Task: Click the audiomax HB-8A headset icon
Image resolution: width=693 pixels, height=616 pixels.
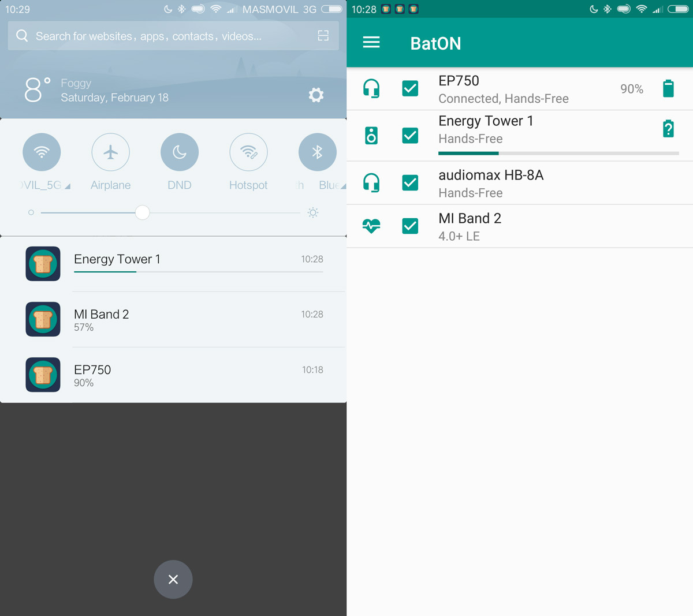Action: click(x=371, y=183)
